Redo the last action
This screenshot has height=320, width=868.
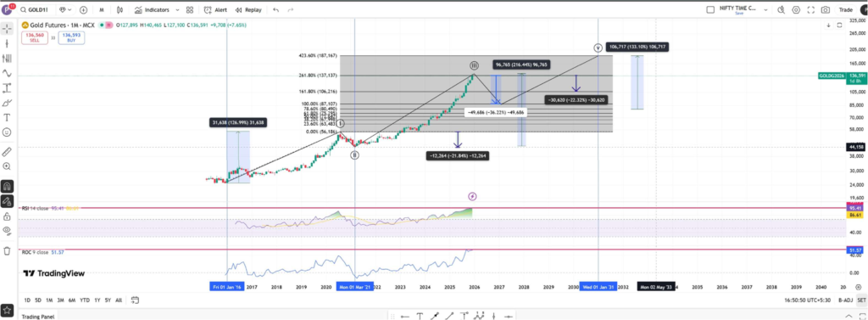point(291,10)
